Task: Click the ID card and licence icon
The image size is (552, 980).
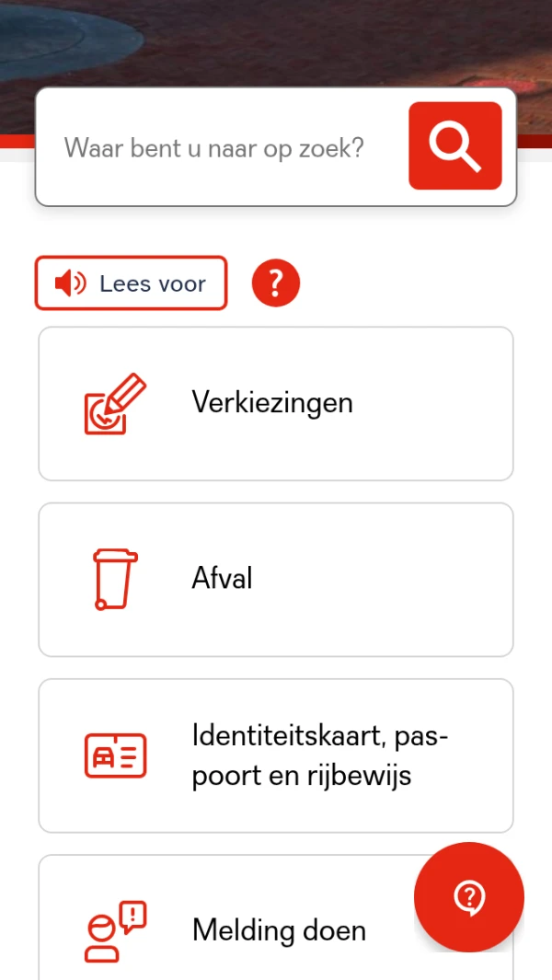Action: tap(115, 755)
